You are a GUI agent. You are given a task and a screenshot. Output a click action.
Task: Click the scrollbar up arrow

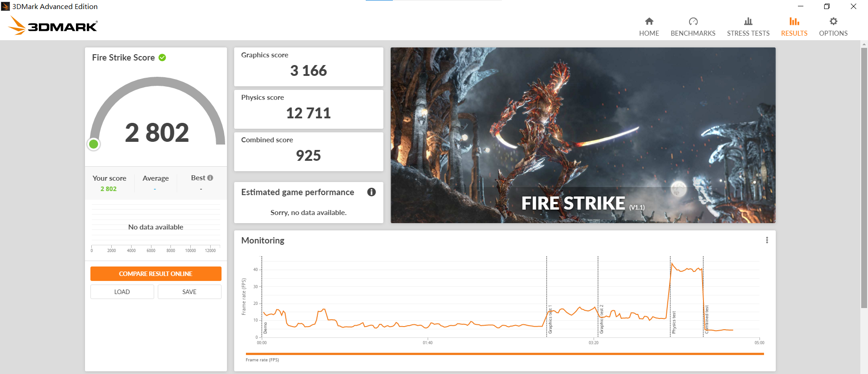864,44
